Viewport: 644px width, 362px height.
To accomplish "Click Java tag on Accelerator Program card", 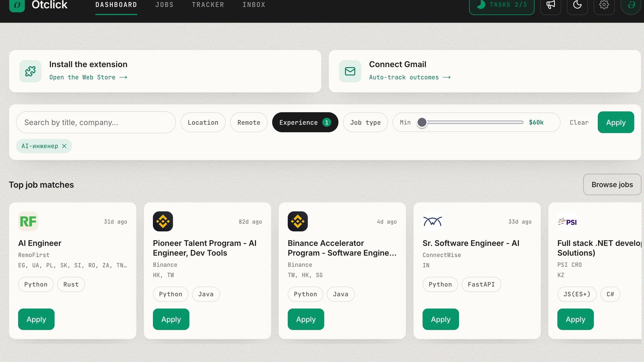I will point(341,294).
